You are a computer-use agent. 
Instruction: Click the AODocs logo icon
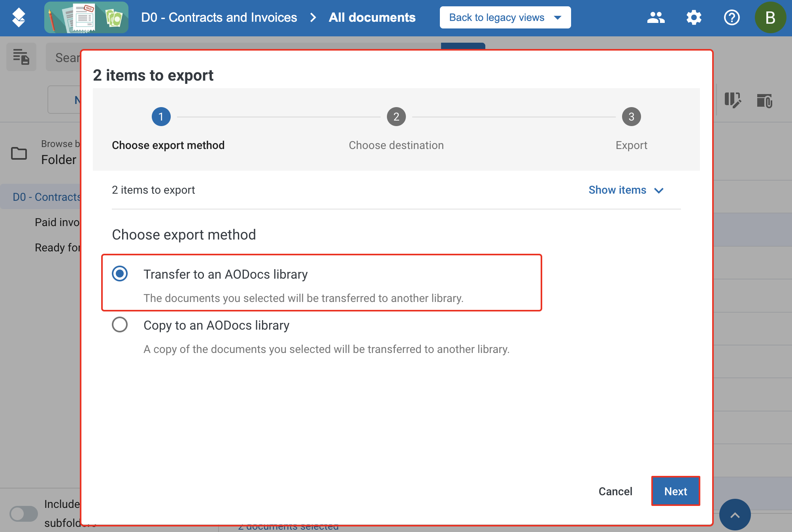tap(19, 17)
